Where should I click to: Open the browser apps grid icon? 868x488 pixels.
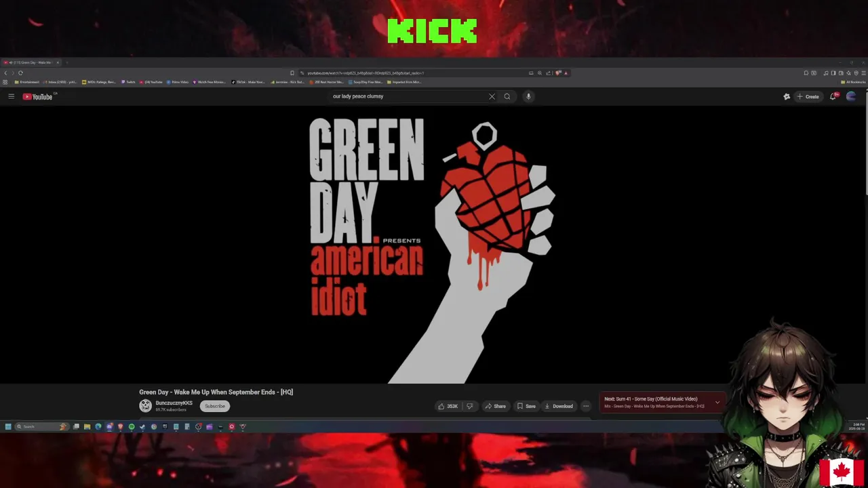(x=5, y=82)
